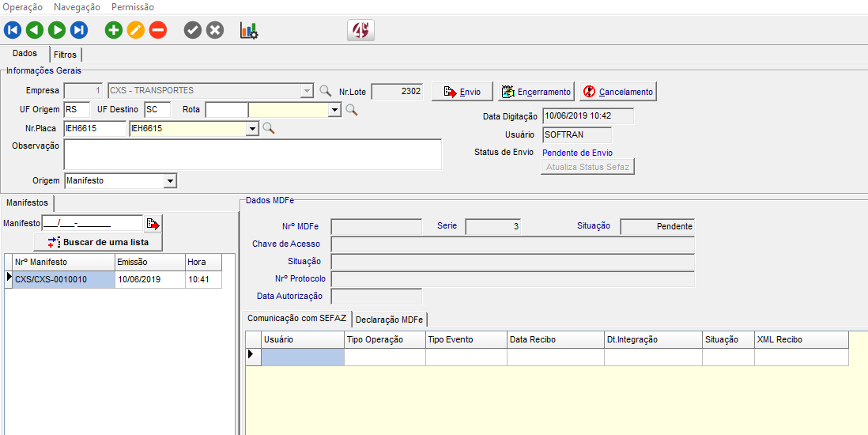Viewport: 868px width, 435px height.
Task: Open the Declaração MDFe tab
Action: (x=391, y=320)
